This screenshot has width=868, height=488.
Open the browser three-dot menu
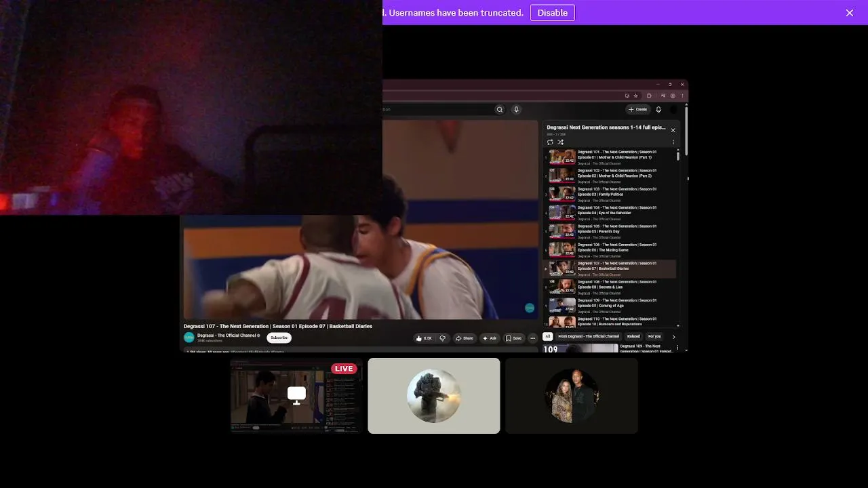click(682, 96)
